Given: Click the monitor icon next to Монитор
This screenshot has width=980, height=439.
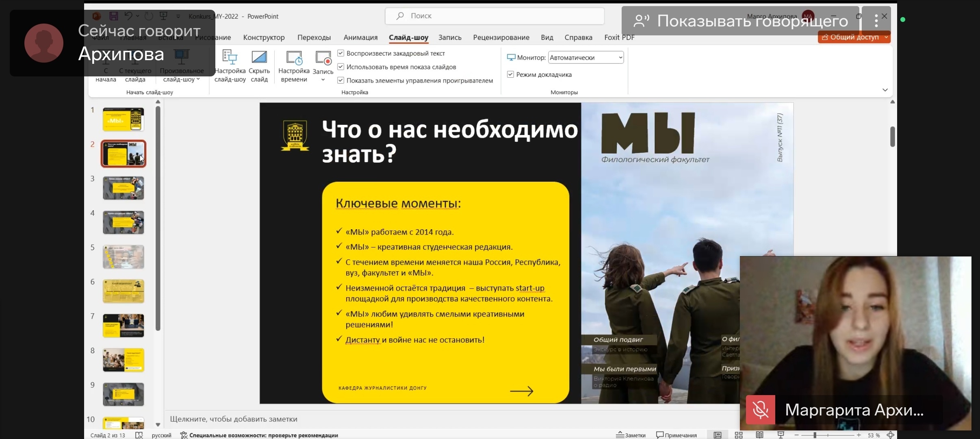Looking at the screenshot, I should pyautogui.click(x=511, y=57).
